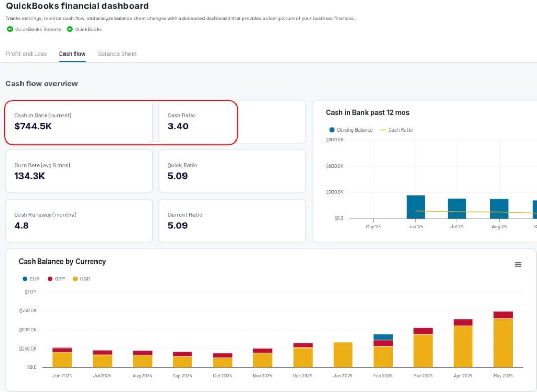
Task: Click the Jun 2024 stacked bar
Action: click(x=62, y=357)
